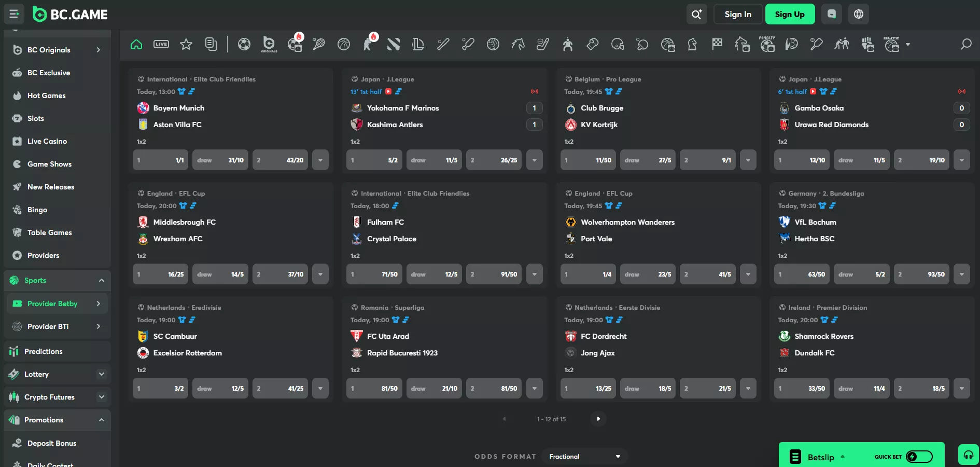This screenshot has width=980, height=467.
Task: Click the Sign In button
Action: (738, 14)
